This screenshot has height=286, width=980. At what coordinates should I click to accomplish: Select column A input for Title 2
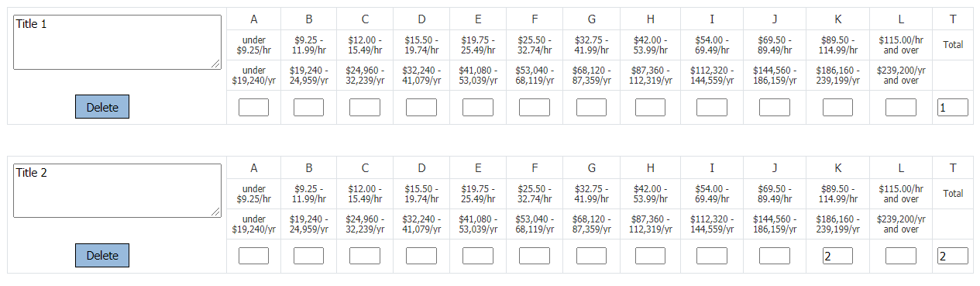[x=253, y=256]
